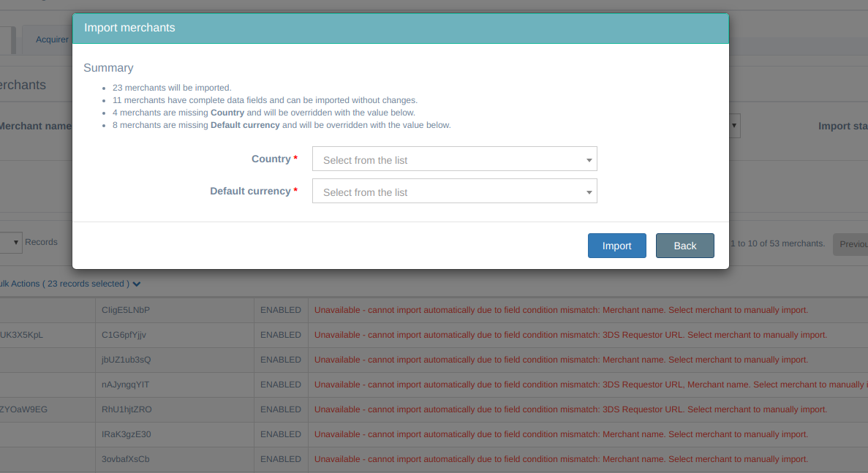Select merchant nAJyngqYIT in the table

pos(126,385)
